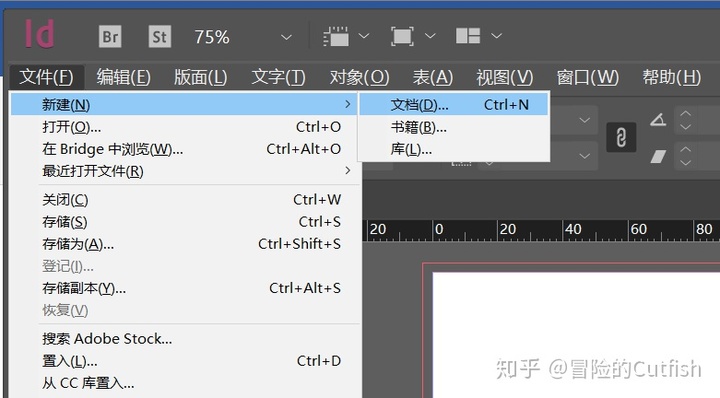Viewport: 720px width, 398px height.
Task: Select 存储为(A)... menu item
Action: [x=185, y=244]
